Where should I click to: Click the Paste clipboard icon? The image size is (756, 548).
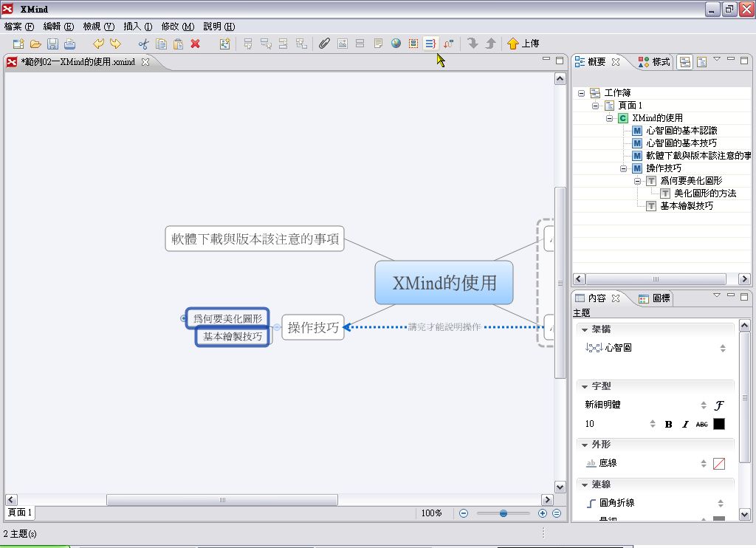(178, 44)
